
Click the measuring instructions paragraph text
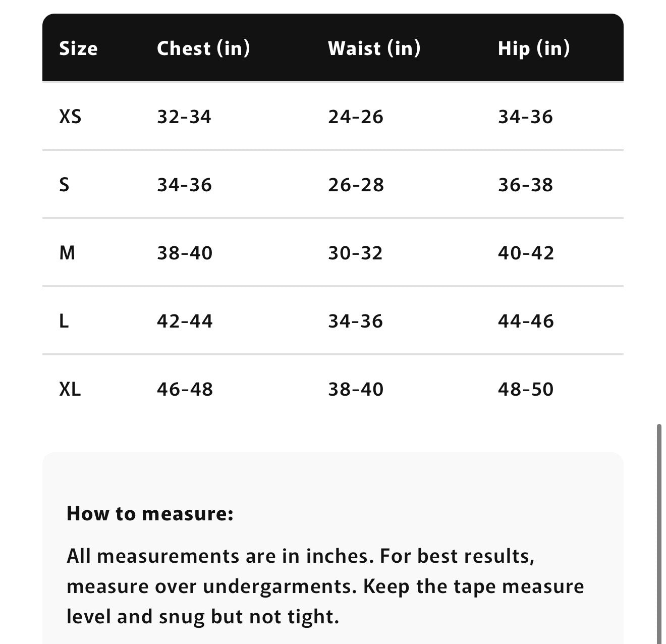(x=325, y=586)
